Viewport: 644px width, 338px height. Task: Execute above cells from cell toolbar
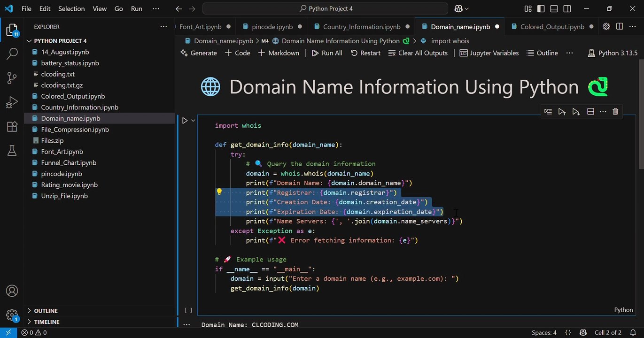pyautogui.click(x=562, y=111)
